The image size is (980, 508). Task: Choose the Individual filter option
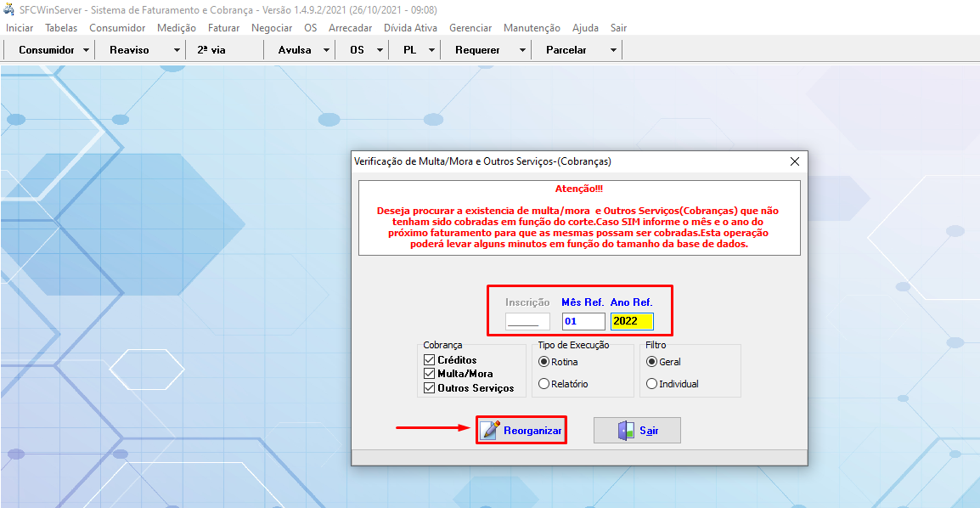pos(652,384)
